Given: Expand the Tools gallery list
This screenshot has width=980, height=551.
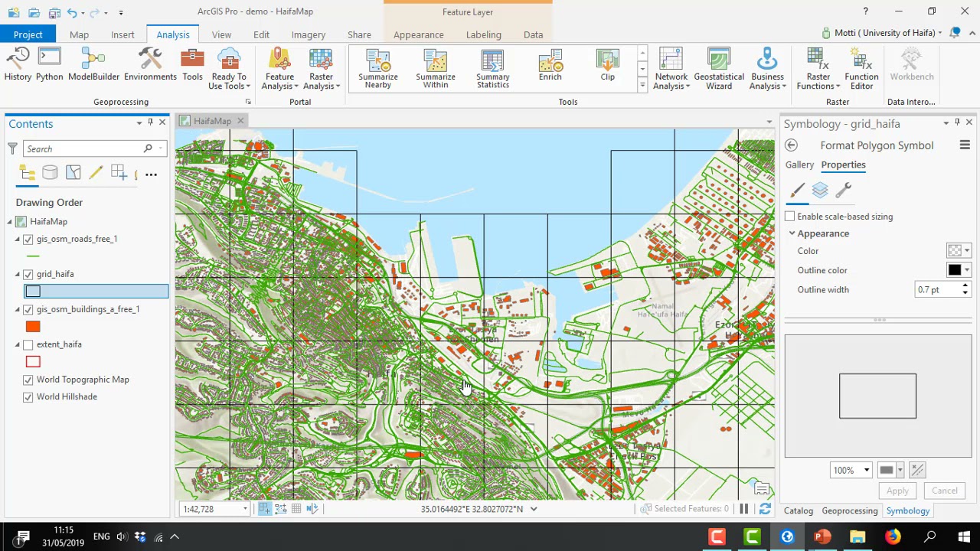Looking at the screenshot, I should pyautogui.click(x=642, y=85).
